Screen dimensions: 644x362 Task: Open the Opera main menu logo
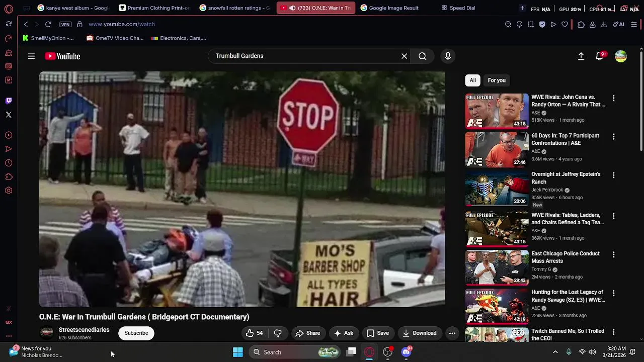click(x=9, y=9)
